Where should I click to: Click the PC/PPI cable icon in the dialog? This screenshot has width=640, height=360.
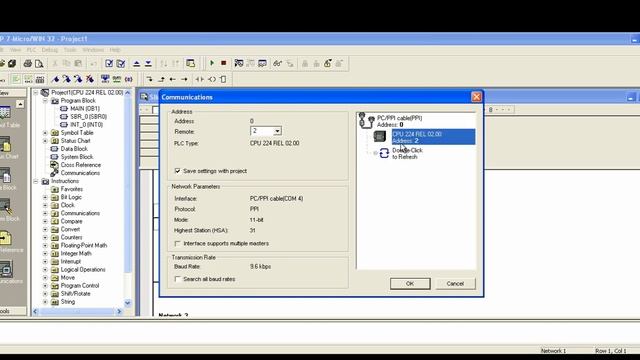point(366,121)
